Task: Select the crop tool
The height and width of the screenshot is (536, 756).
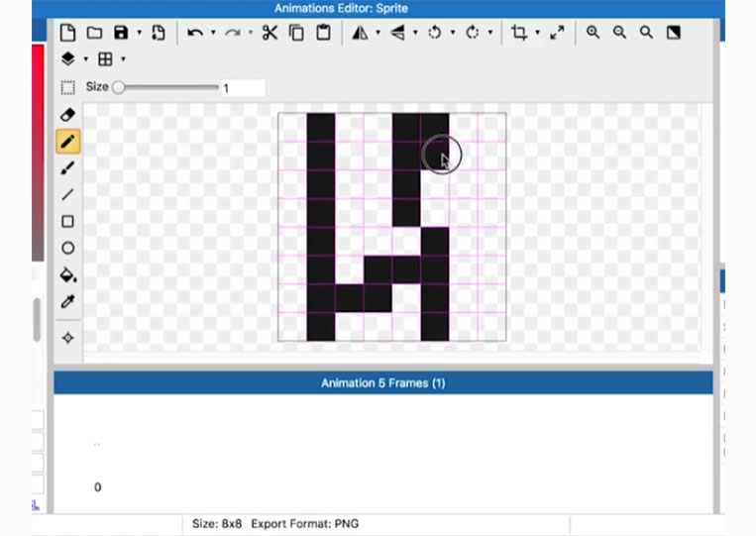Action: coord(519,33)
